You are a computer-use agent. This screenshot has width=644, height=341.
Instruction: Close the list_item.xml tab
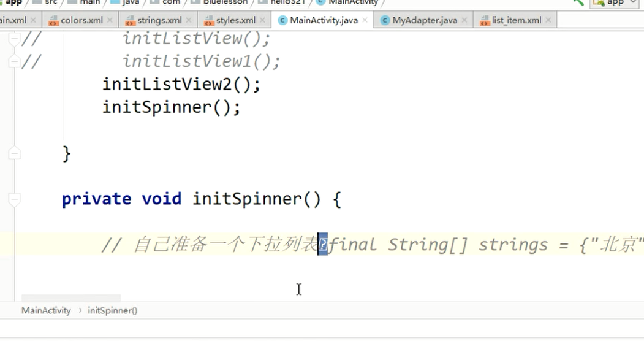coord(548,20)
